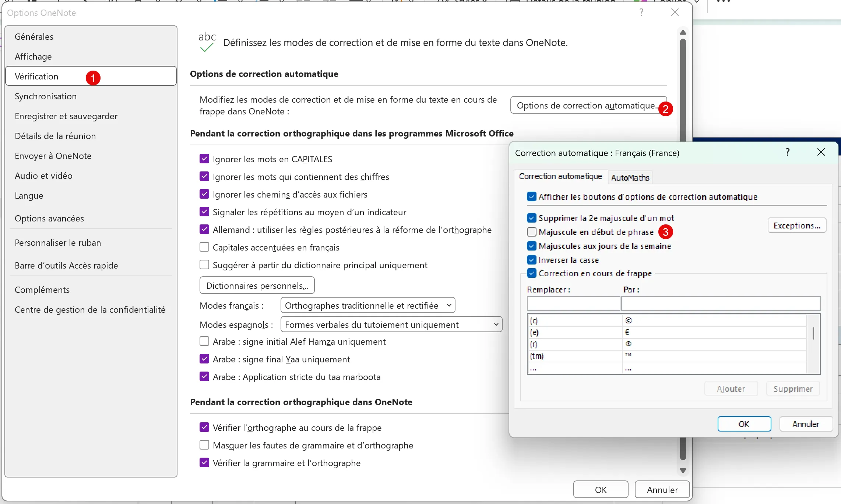Click the abc checkmark proofing icon
This screenshot has height=504, width=841.
[x=207, y=42]
